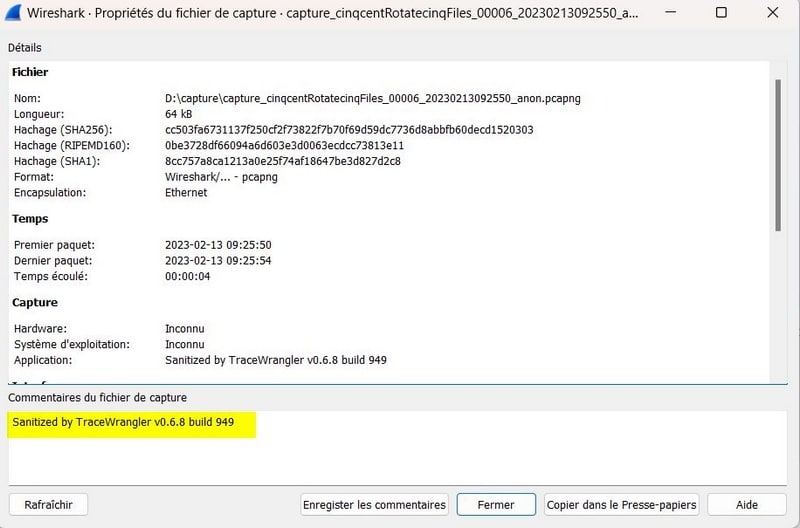Image resolution: width=800 pixels, height=528 pixels.
Task: Click the Encapsulation value Ethernet
Action: coord(186,192)
